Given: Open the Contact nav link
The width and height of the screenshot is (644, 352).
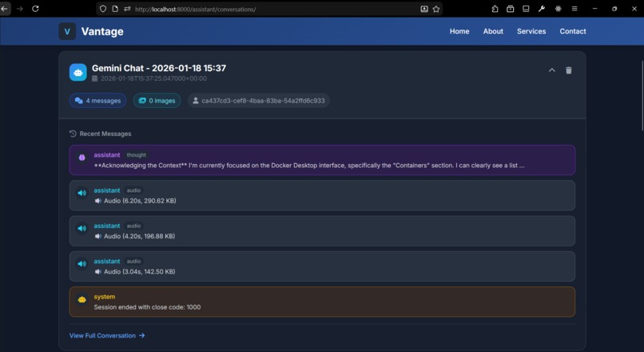Looking at the screenshot, I should pos(573,31).
